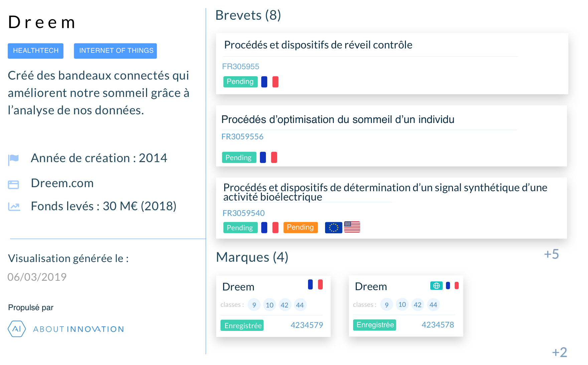Open the Procédés d'optimisation du sommeil patent title
588x365 pixels.
[338, 119]
